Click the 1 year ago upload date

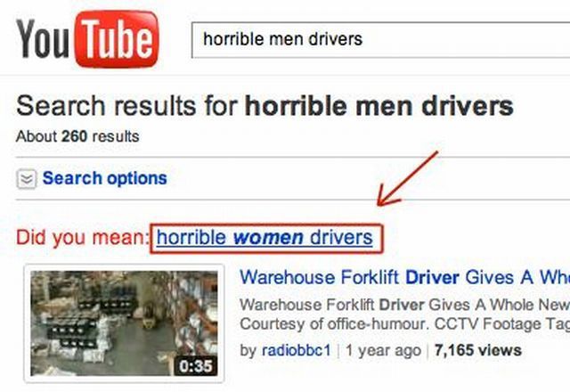click(383, 350)
